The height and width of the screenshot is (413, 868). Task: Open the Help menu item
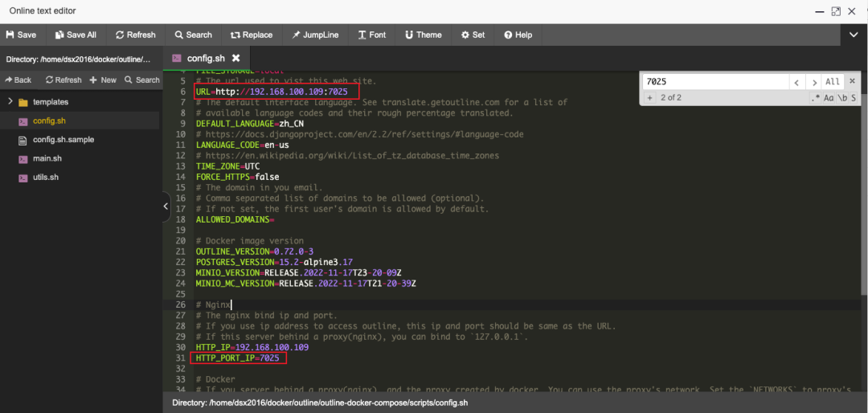pos(518,35)
